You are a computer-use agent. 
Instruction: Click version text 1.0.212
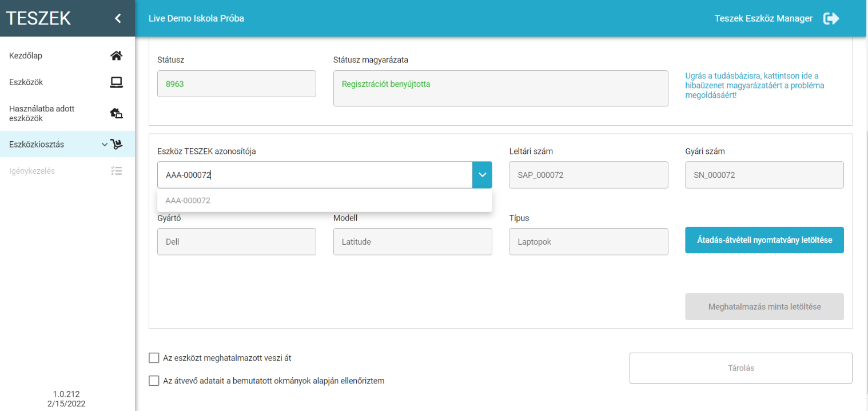[x=66, y=394]
